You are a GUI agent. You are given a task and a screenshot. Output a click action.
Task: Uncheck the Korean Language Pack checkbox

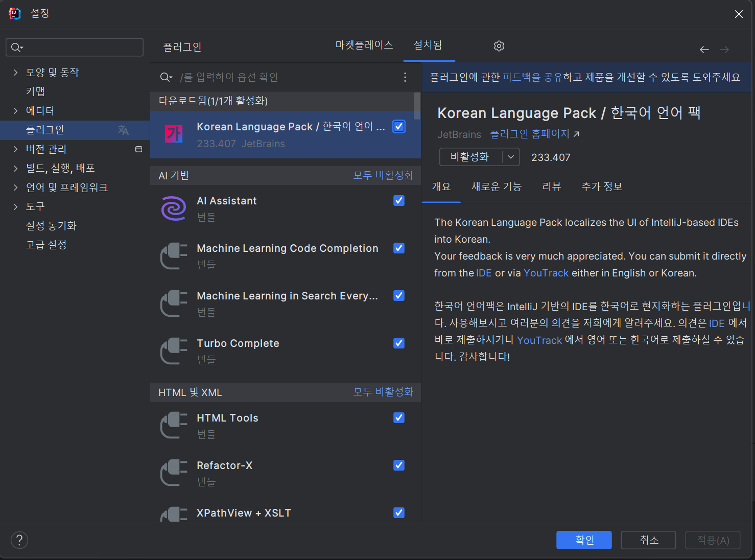point(399,127)
